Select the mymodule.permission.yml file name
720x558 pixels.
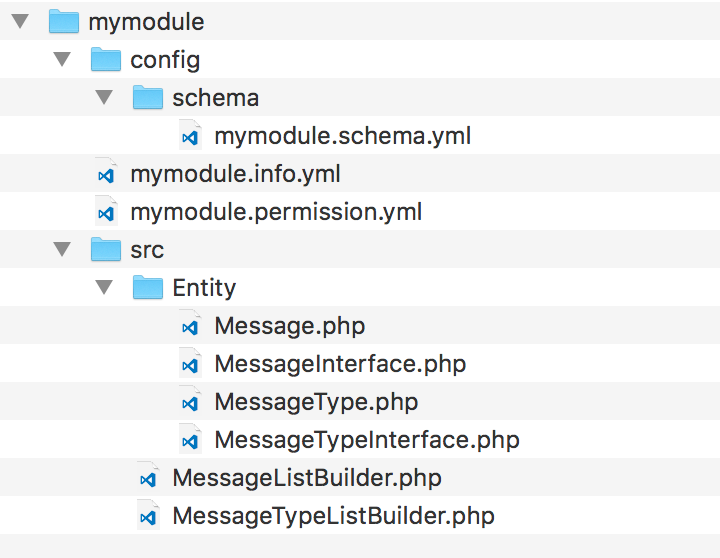[x=276, y=211]
